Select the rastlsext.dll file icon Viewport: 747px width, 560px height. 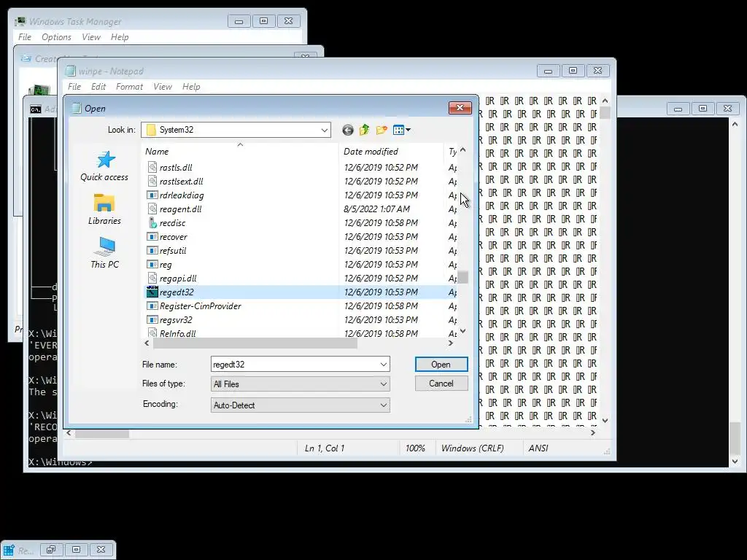pos(152,181)
